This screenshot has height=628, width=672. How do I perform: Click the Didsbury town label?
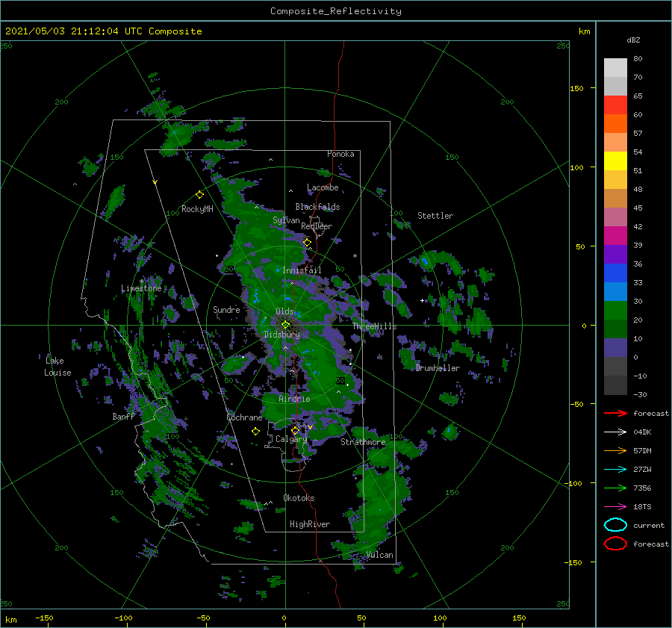[x=281, y=335]
